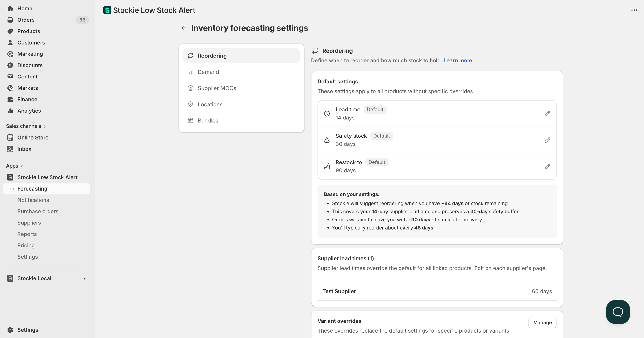This screenshot has height=338, width=644.
Task: Open the Test Supplier row
Action: [x=339, y=291]
